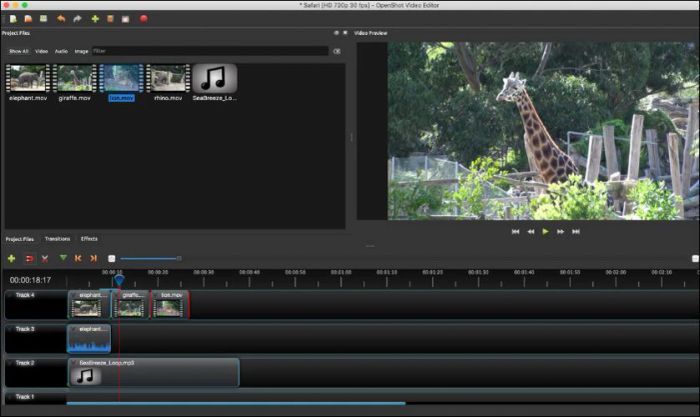The image size is (700, 417).
Task: Show All project files filter
Action: pyautogui.click(x=19, y=51)
